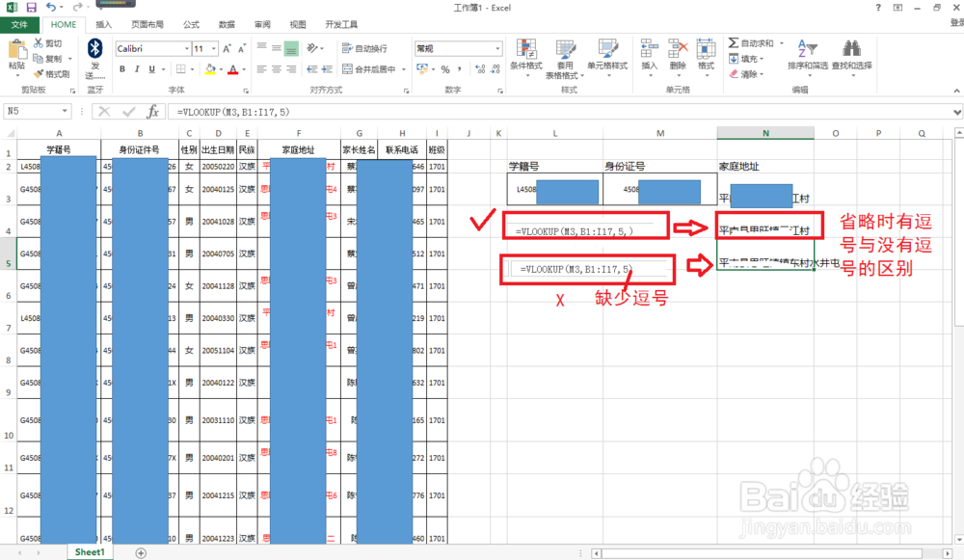Expand the borders dropdown arrow
Screen dimensions: 964x560
tap(192, 68)
